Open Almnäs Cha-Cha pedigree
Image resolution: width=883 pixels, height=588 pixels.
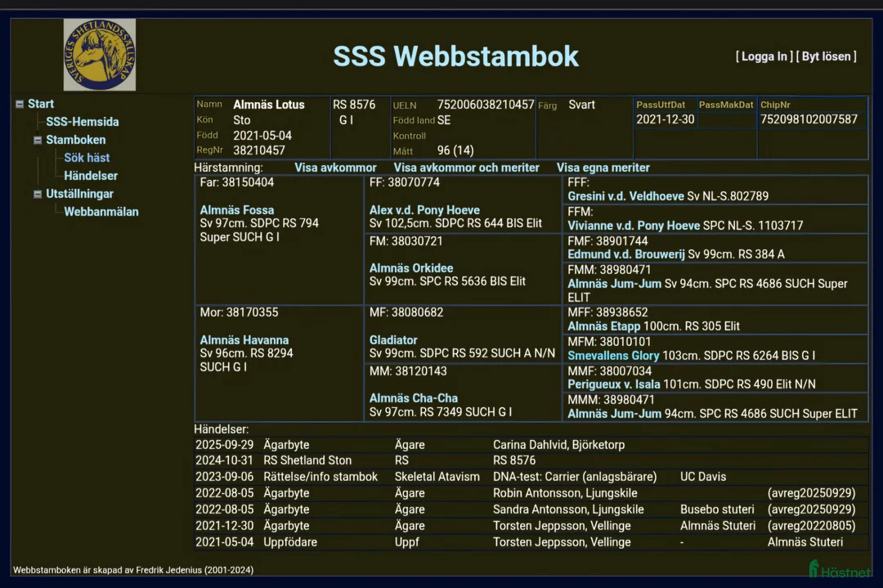[414, 397]
